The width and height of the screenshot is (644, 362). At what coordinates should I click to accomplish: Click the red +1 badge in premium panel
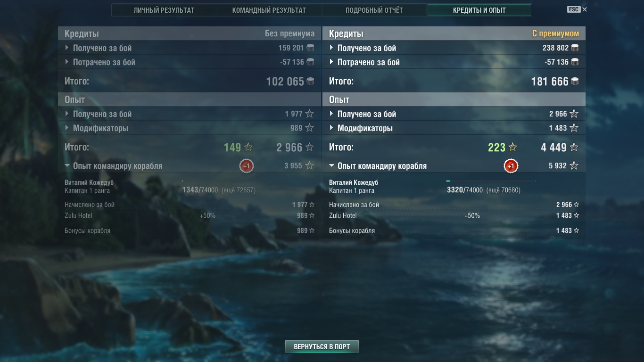coord(511,166)
